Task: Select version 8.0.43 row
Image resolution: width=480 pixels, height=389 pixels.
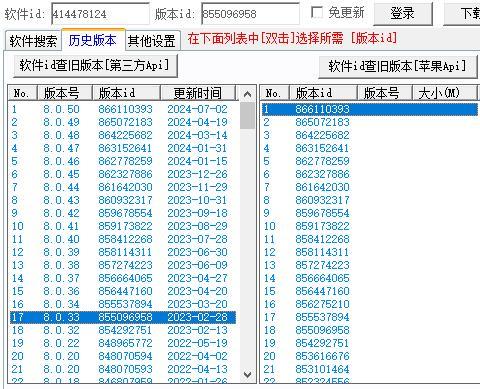Action: (123, 200)
